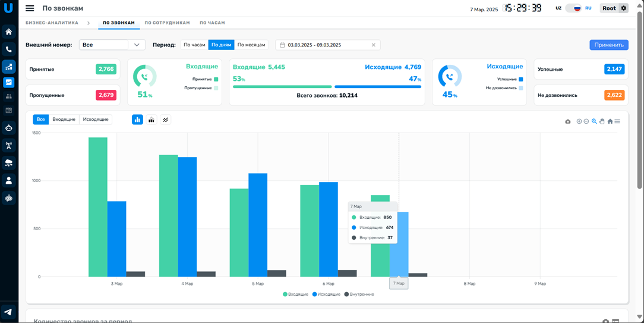Select the stacked bar chart view
Viewport: 644px width, 323px height.
151,120
